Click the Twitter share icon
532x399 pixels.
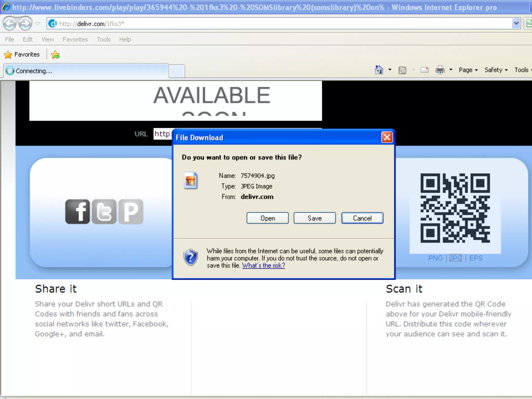104,212
